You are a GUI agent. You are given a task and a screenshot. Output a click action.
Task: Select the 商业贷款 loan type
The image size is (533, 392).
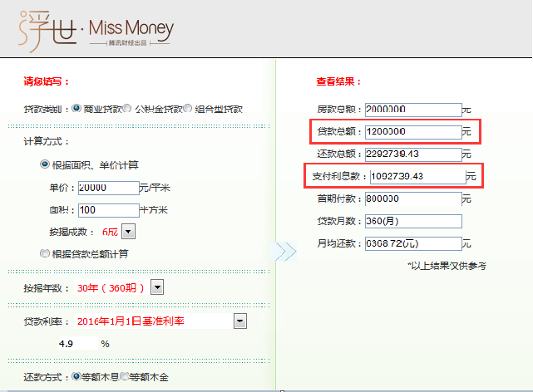(77, 108)
